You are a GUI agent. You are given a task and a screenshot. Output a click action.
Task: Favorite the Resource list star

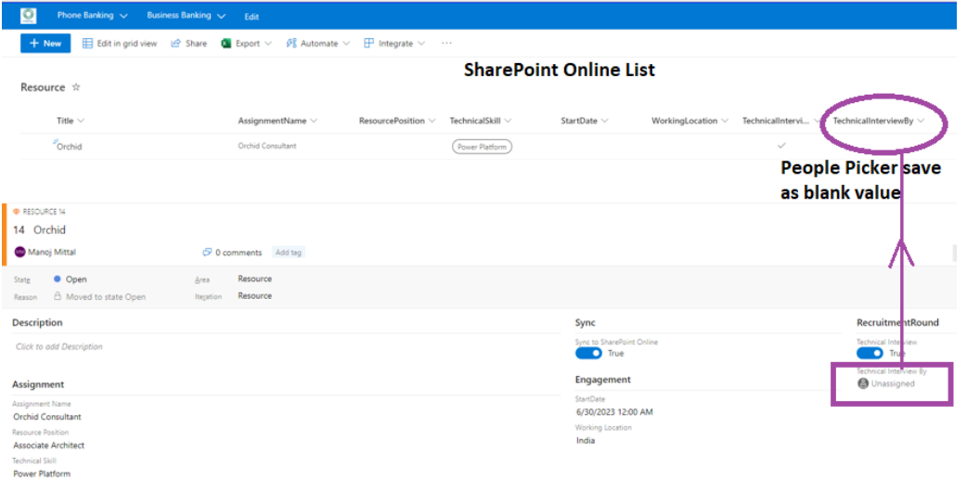tap(76, 87)
